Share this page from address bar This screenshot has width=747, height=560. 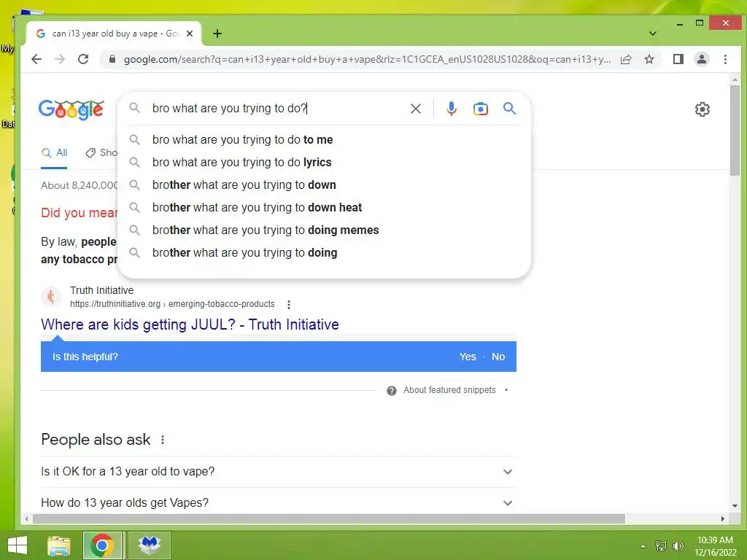625,59
